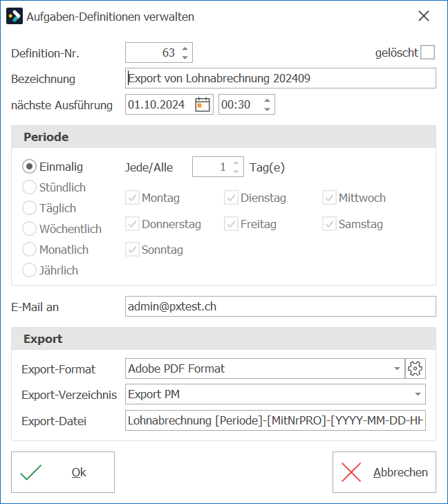Image resolution: width=448 pixels, height=504 pixels.
Task: Increase the Definition-Nr. value
Action: (185, 48)
